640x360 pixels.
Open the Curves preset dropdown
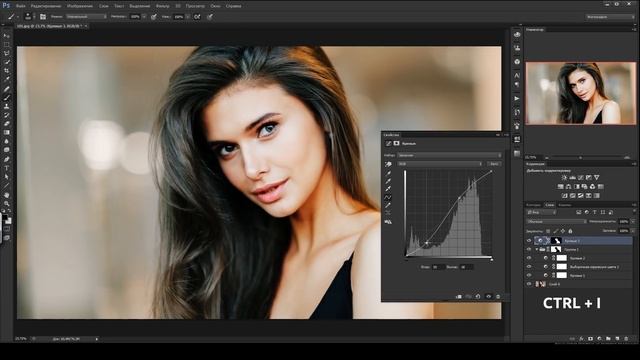449,156
